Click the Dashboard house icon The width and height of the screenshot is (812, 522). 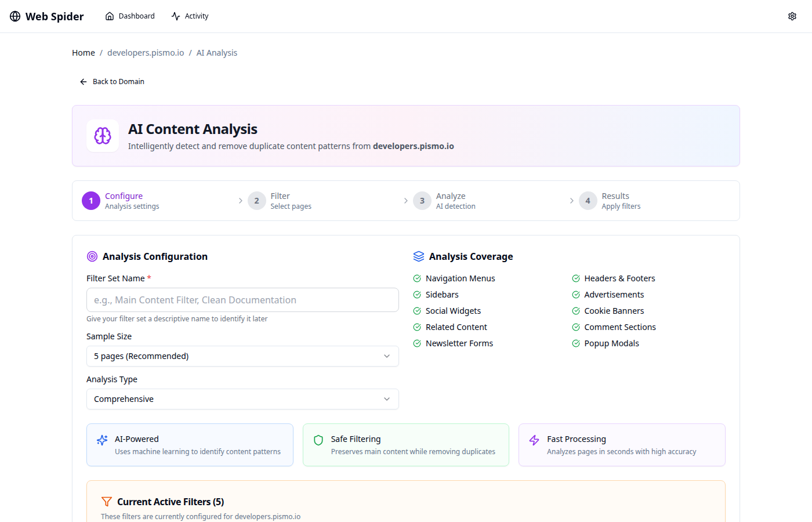(110, 16)
